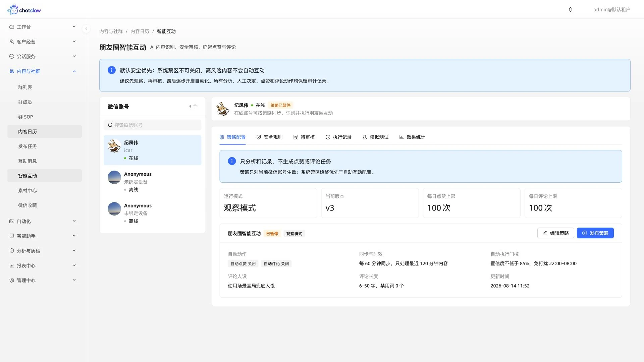The image size is (644, 362).
Task: Click the 智能助手 robot icon
Action: [x=12, y=236]
